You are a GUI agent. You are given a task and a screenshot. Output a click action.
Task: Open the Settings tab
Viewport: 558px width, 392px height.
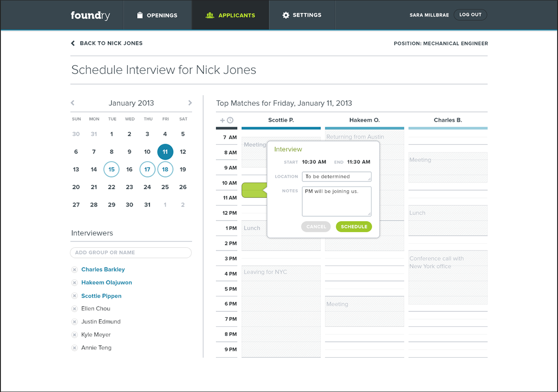tap(302, 15)
